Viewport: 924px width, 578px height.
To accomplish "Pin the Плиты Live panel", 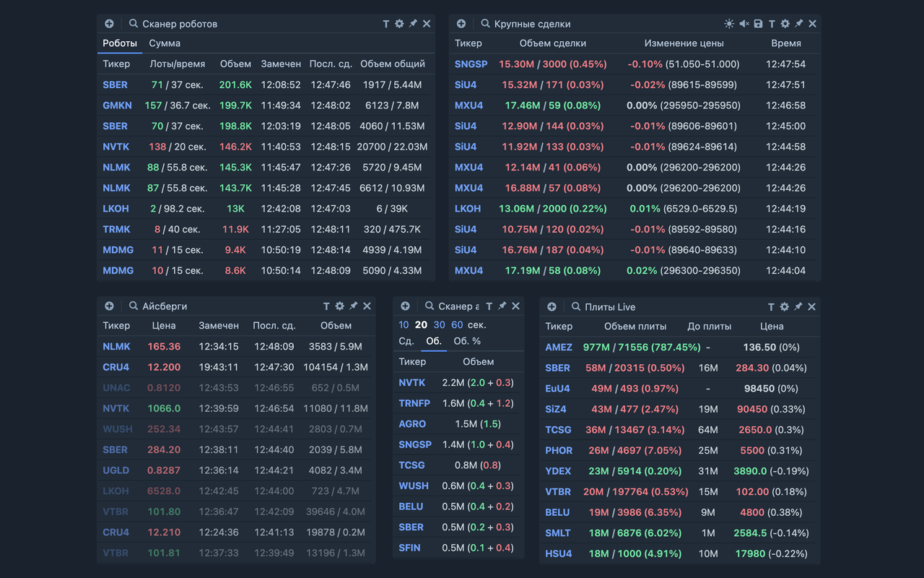I will coord(798,306).
